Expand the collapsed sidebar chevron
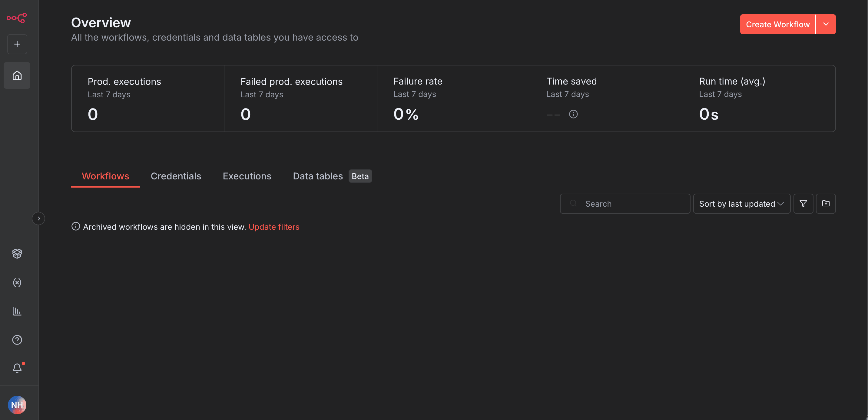The width and height of the screenshot is (868, 420). point(39,218)
